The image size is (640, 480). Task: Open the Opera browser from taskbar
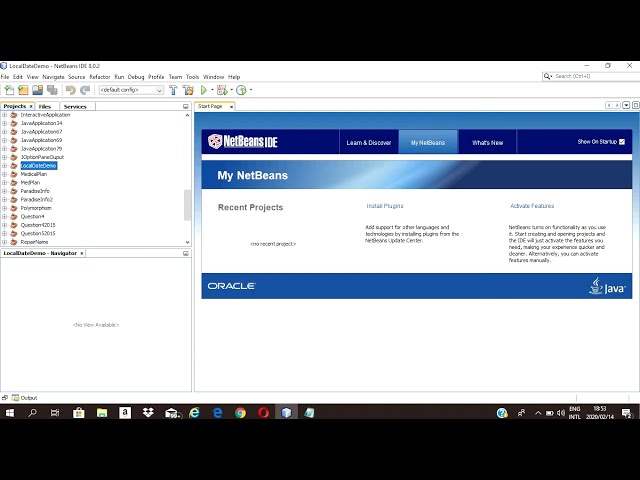(263, 413)
